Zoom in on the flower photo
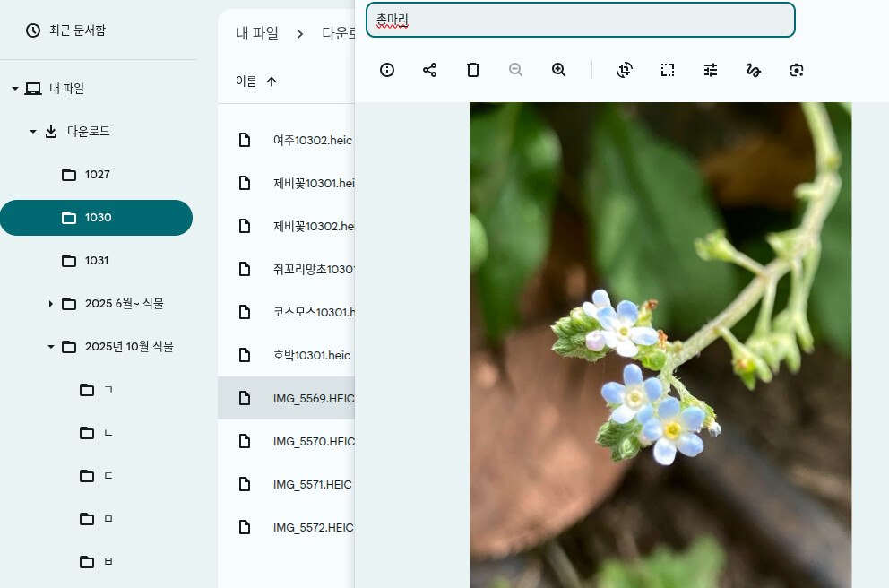The image size is (889, 588). 559,70
